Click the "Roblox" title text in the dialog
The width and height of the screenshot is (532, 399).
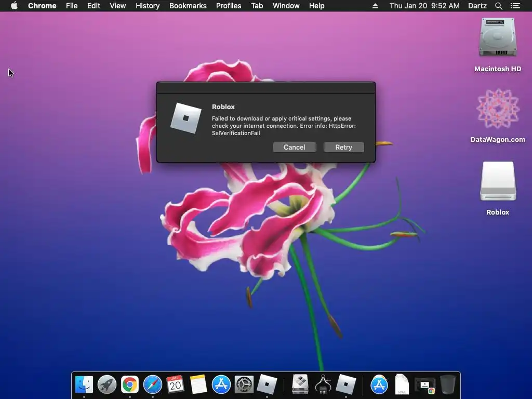(x=223, y=107)
